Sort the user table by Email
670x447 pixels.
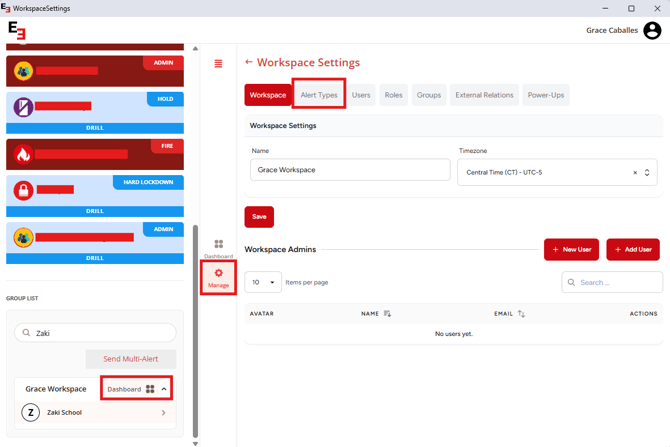(521, 314)
